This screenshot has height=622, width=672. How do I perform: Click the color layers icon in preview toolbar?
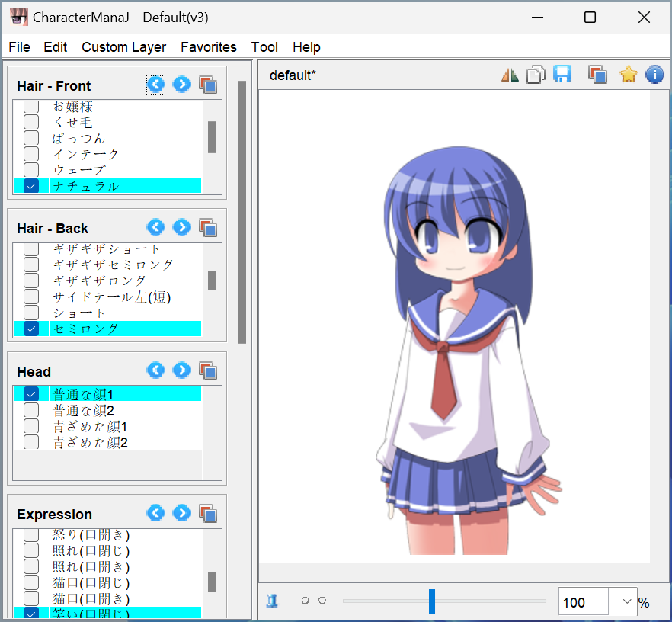(597, 74)
